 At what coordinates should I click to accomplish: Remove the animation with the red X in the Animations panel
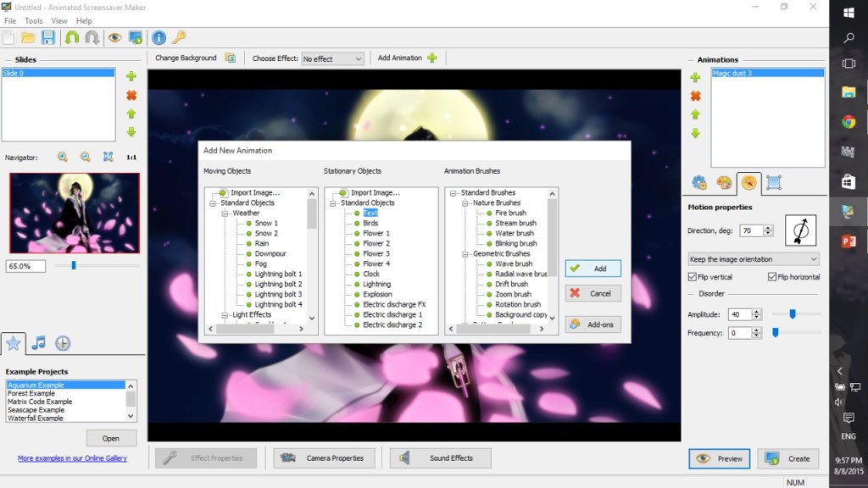(695, 97)
